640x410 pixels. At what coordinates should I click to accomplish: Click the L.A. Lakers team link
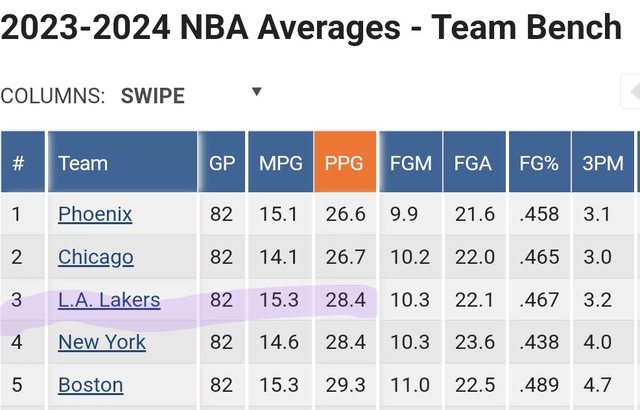(x=109, y=300)
